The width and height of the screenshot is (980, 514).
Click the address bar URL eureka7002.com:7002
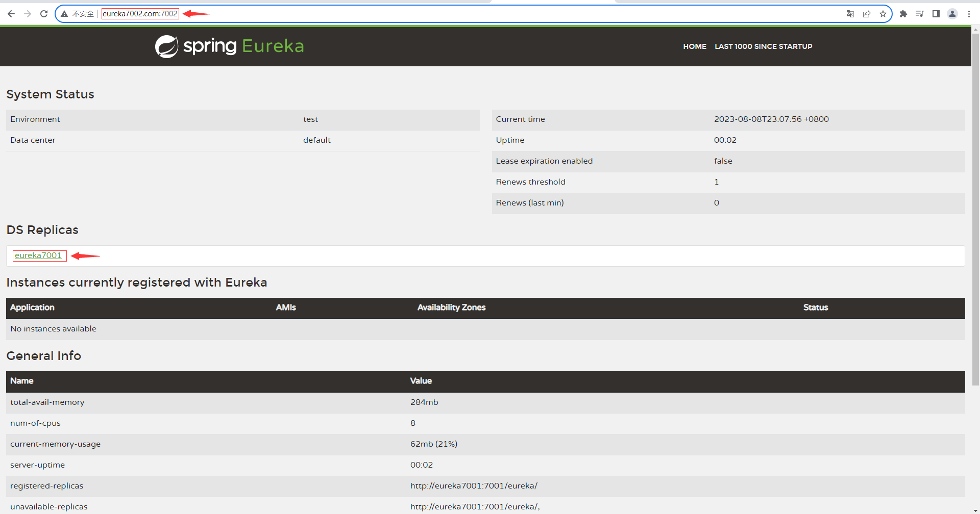(x=140, y=14)
